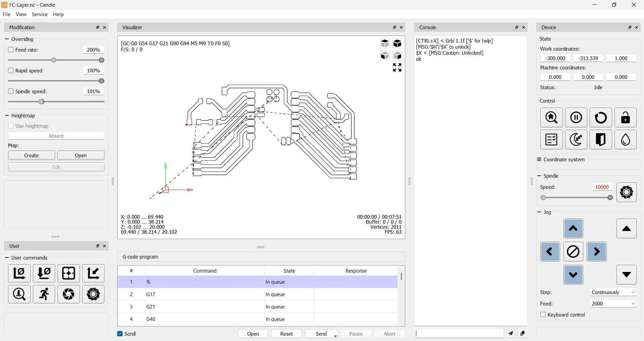Click Create to make a heightmap
Screen dimensions: 644x341
[32, 155]
